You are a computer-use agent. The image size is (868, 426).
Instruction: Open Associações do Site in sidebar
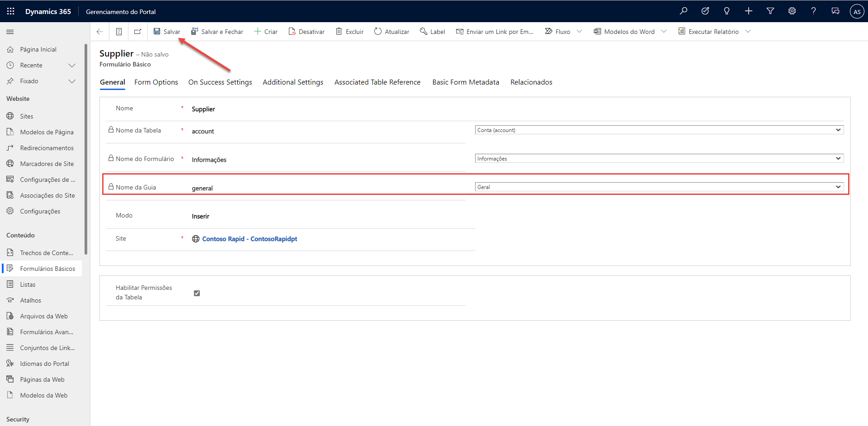[42, 196]
